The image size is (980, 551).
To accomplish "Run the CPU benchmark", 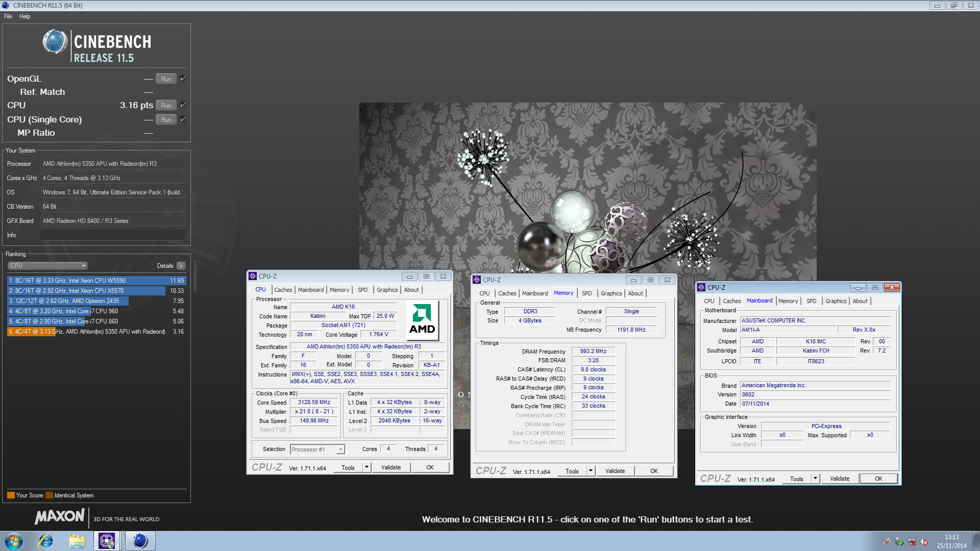I will coord(166,105).
